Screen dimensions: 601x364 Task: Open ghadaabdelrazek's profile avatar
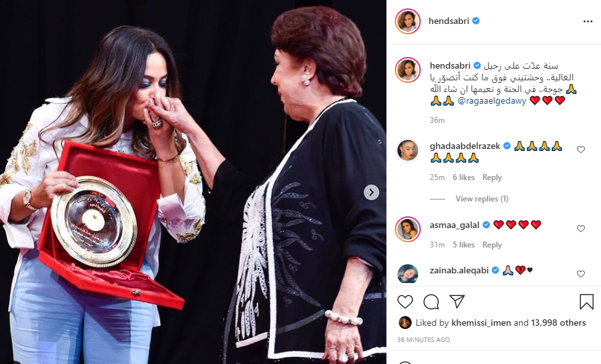coord(407,150)
